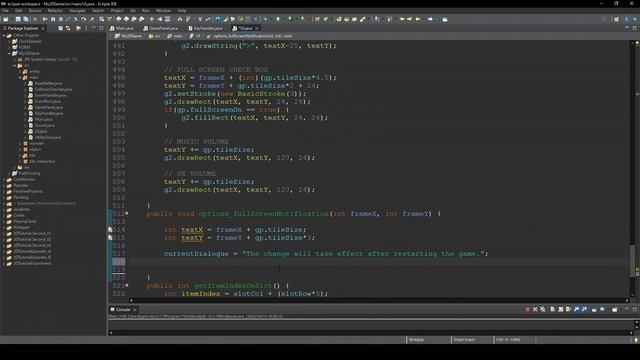This screenshot has height=360, width=640.
Task: Select the AssetSetter.java tree item
Action: 48,83
